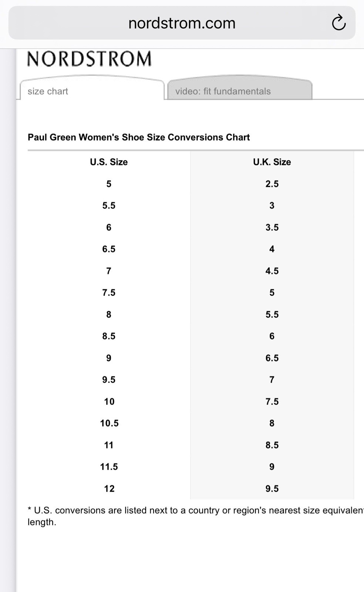364x592 pixels.
Task: Click U.S. size 6.5 entry
Action: [109, 249]
